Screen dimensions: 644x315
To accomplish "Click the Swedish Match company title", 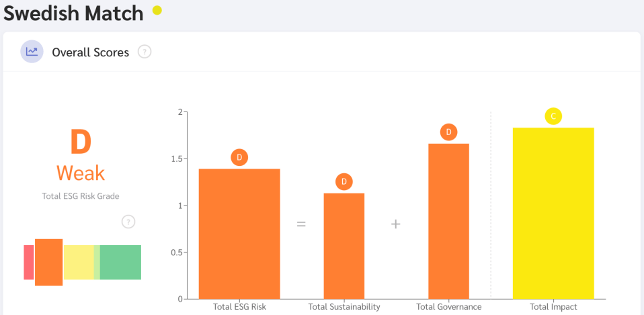I will click(x=73, y=13).
